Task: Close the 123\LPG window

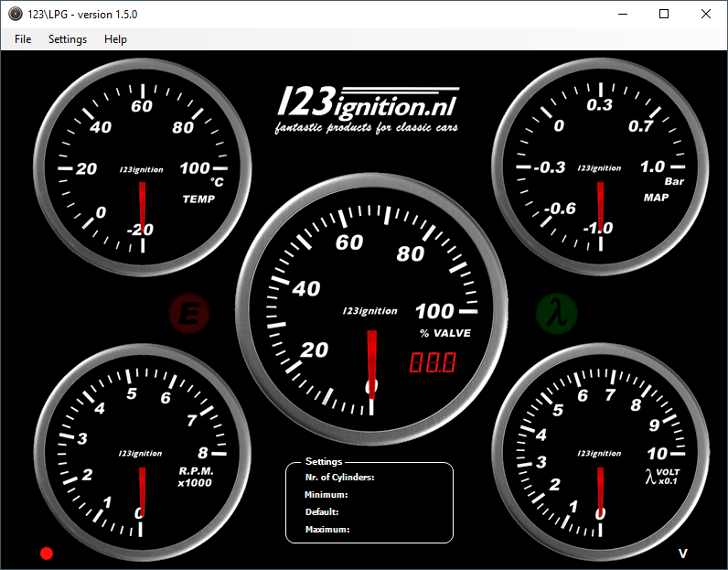Action: [x=706, y=14]
